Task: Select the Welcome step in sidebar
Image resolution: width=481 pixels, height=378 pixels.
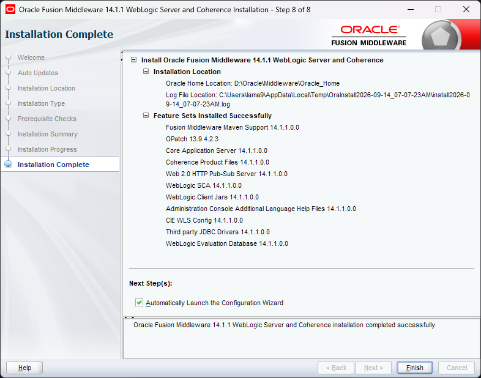Action: pos(31,58)
